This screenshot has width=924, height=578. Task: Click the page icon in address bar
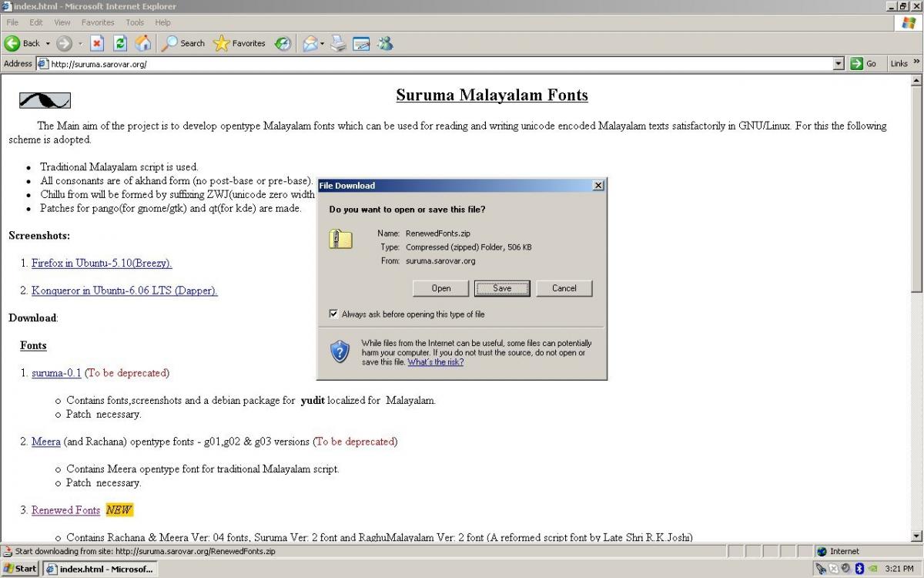42,64
